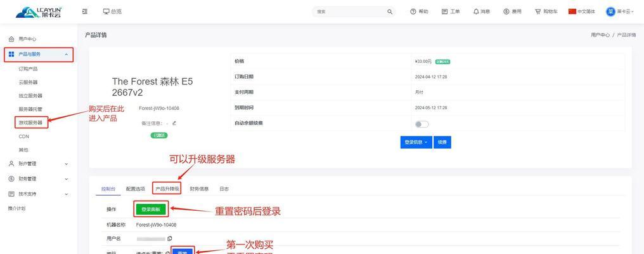The image size is (644, 254).
Task: Switch to 控制台 tab
Action: coord(108,189)
